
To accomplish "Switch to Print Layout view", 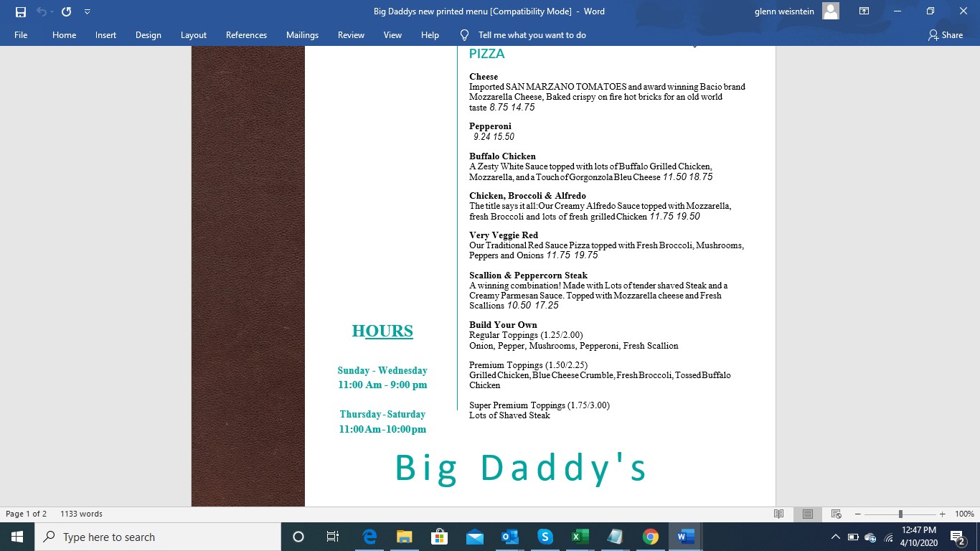I will tap(807, 514).
